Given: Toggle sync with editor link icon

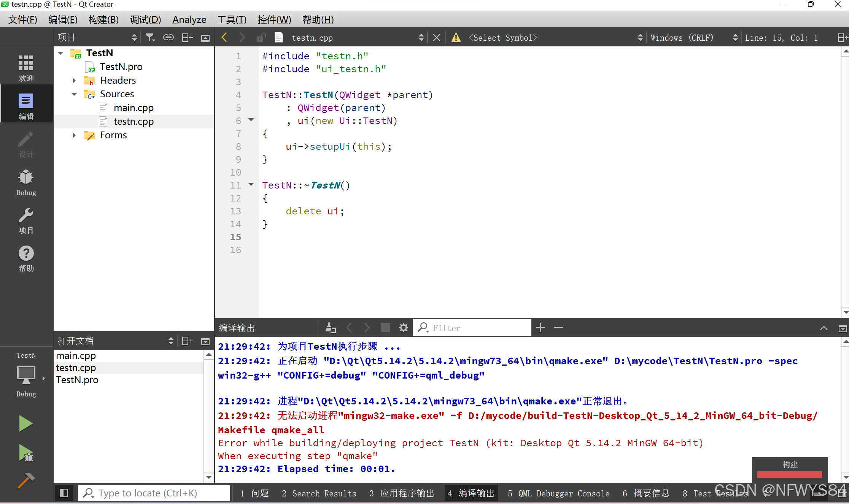Looking at the screenshot, I should [x=168, y=38].
